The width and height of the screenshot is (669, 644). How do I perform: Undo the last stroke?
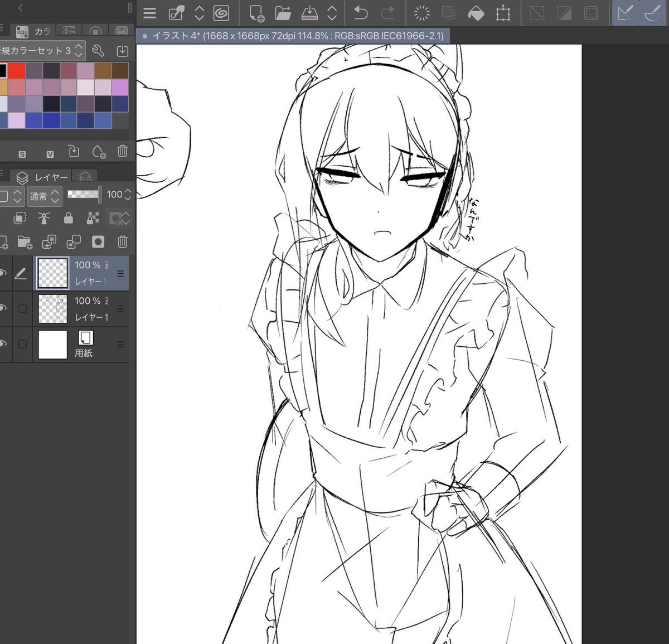click(361, 13)
